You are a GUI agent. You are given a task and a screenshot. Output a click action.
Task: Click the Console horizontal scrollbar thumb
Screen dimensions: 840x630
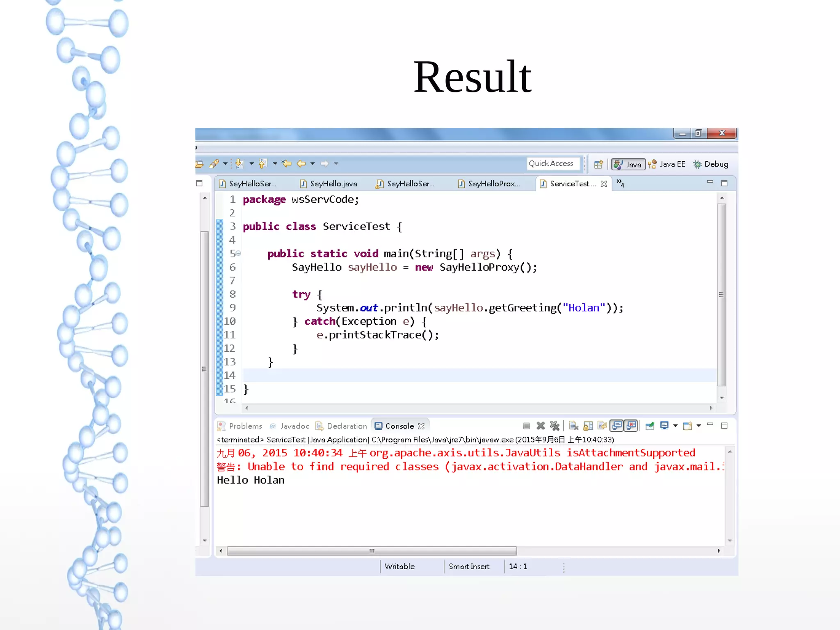tap(371, 551)
